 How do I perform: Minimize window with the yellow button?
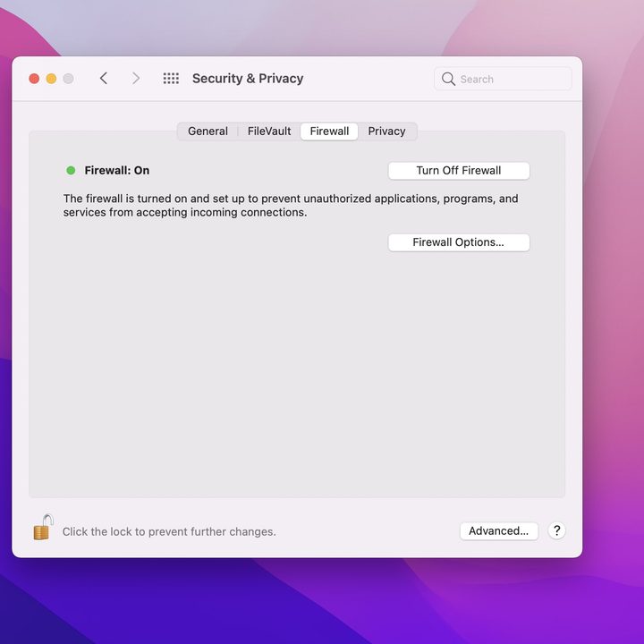(x=51, y=79)
